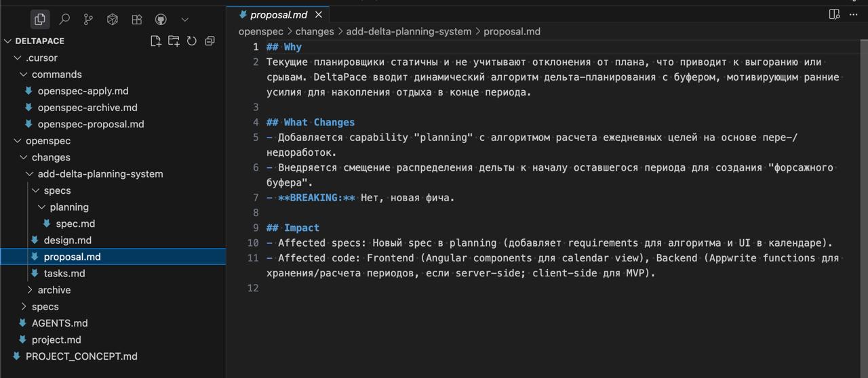Image resolution: width=868 pixels, height=378 pixels.
Task: Collapse the planning folder
Action: pyautogui.click(x=42, y=207)
